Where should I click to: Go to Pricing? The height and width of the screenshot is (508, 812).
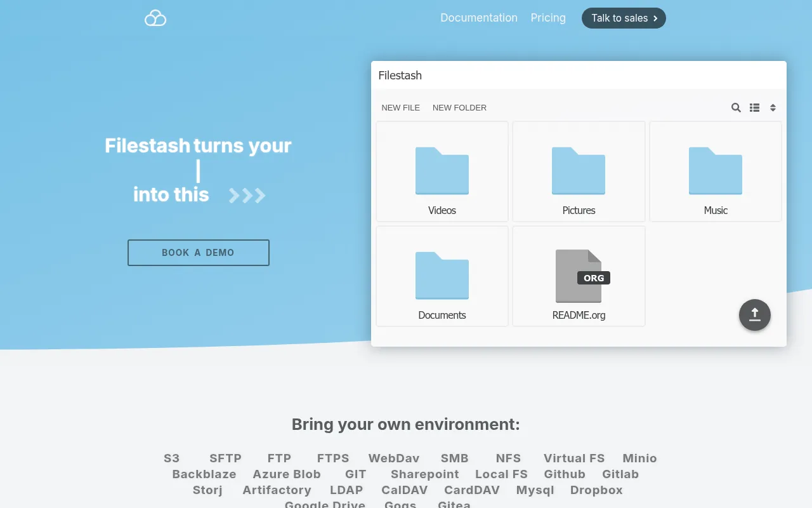coord(548,18)
